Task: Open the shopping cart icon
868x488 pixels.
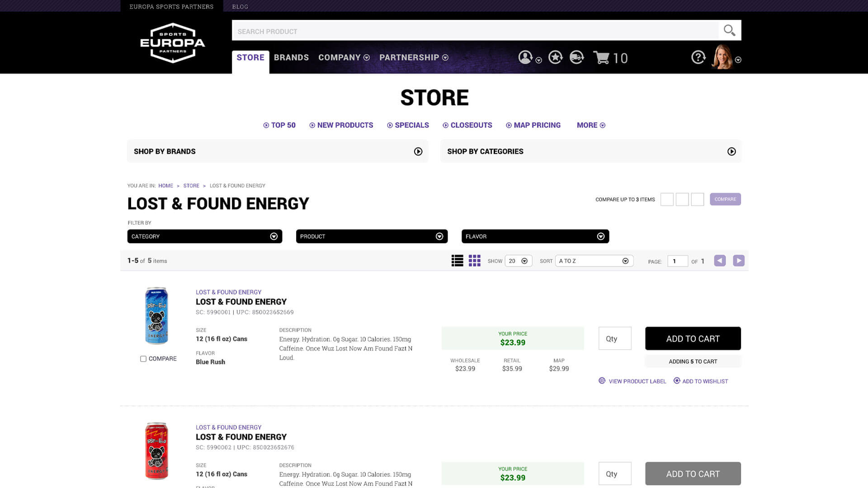Action: click(602, 58)
